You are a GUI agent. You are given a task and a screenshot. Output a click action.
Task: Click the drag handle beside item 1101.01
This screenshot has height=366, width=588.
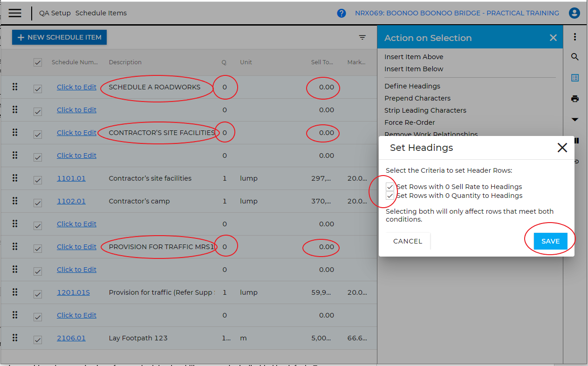coord(15,178)
